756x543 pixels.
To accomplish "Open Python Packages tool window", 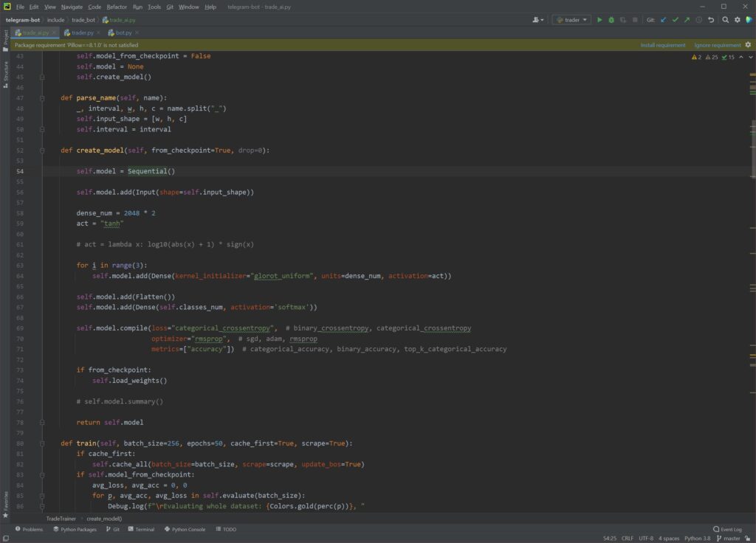I will pos(75,529).
